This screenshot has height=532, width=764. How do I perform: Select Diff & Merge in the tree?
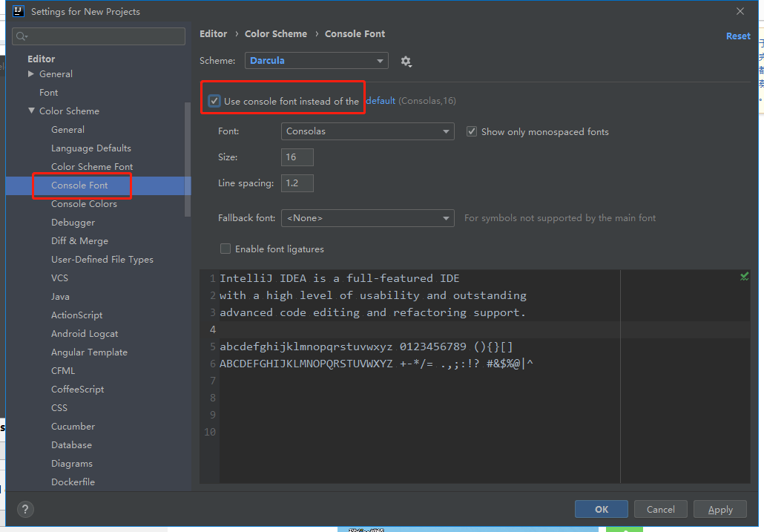tap(79, 240)
